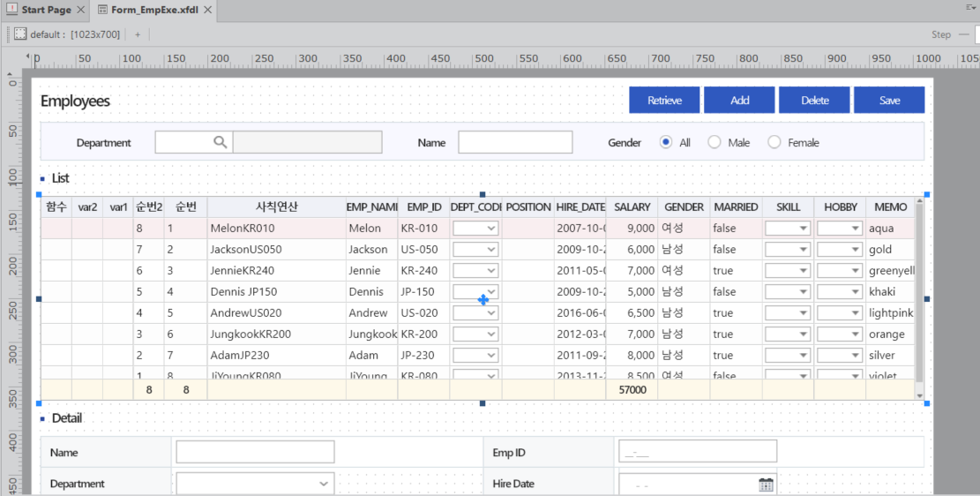The height and width of the screenshot is (496, 980).
Task: Click the Detail Hire Date input field
Action: [698, 484]
